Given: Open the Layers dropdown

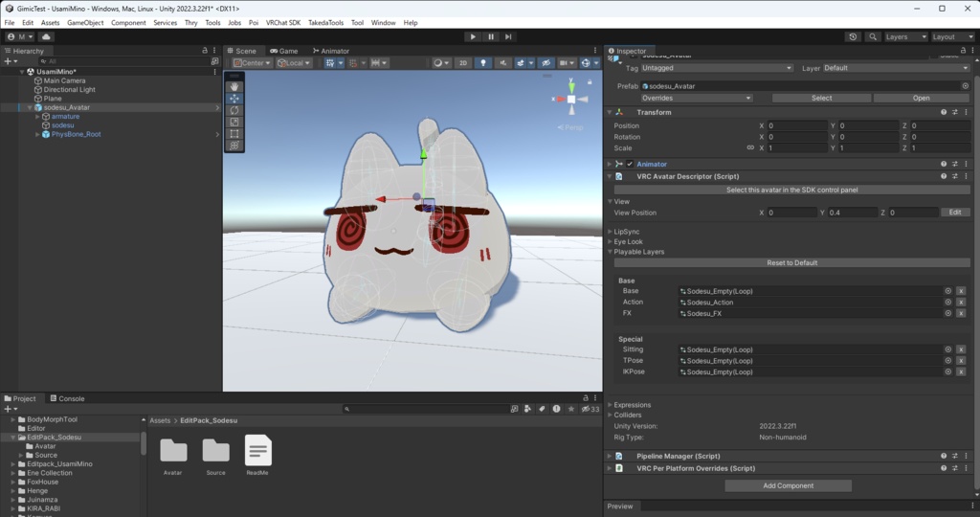Looking at the screenshot, I should [x=905, y=37].
